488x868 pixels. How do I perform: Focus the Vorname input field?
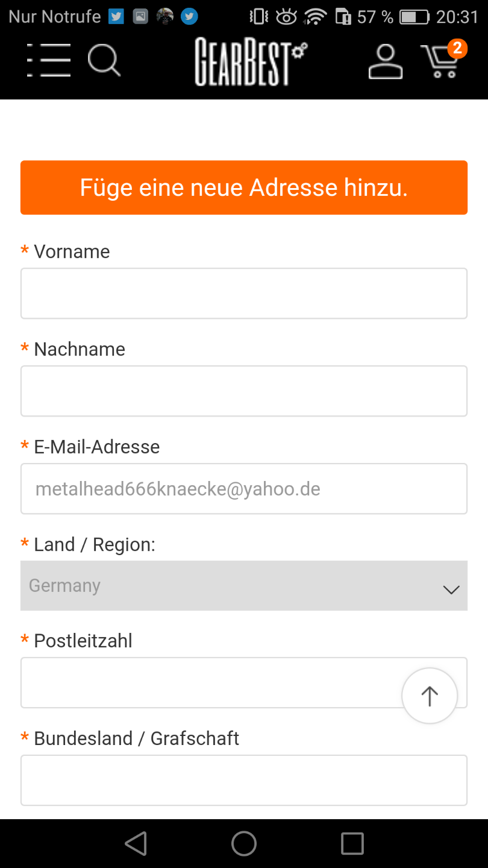click(x=244, y=294)
